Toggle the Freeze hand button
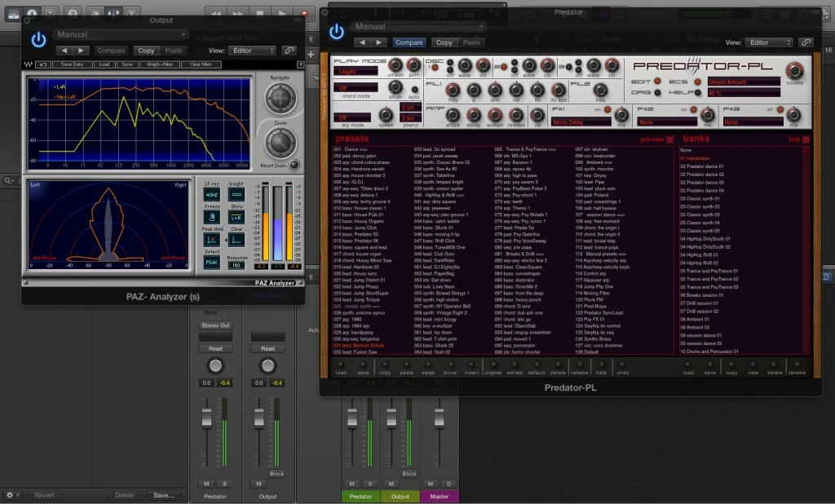This screenshot has width=835, height=504. click(x=211, y=218)
